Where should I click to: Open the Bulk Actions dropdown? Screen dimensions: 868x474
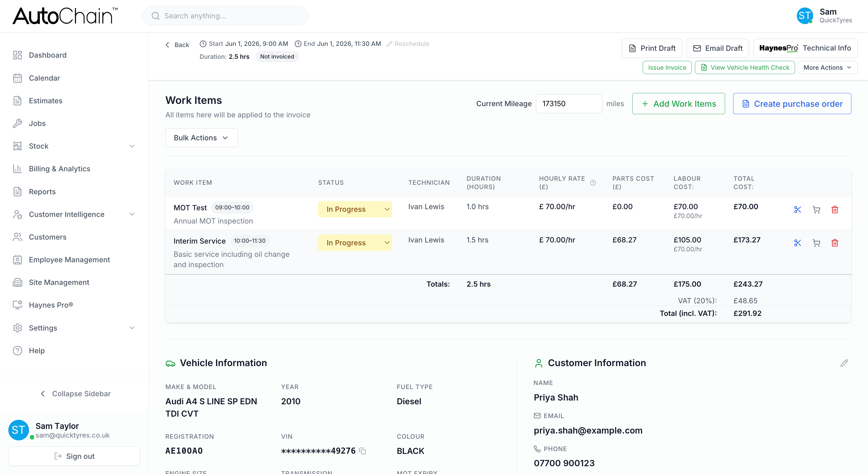pos(201,137)
